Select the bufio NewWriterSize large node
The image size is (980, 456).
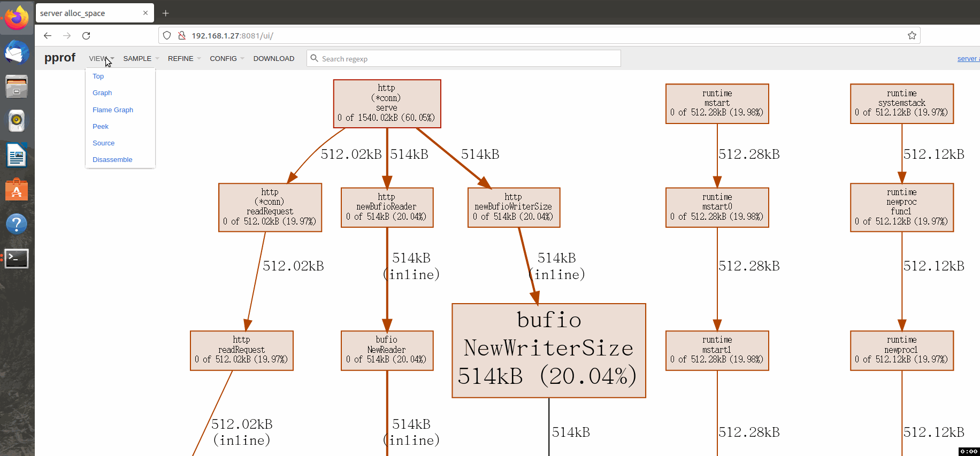(549, 351)
